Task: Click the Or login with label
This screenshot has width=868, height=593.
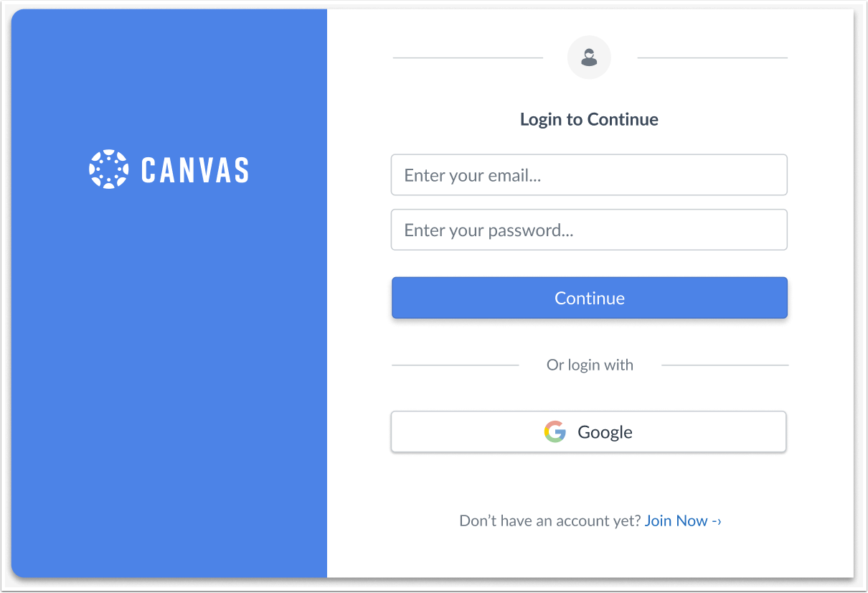Action: 590,365
